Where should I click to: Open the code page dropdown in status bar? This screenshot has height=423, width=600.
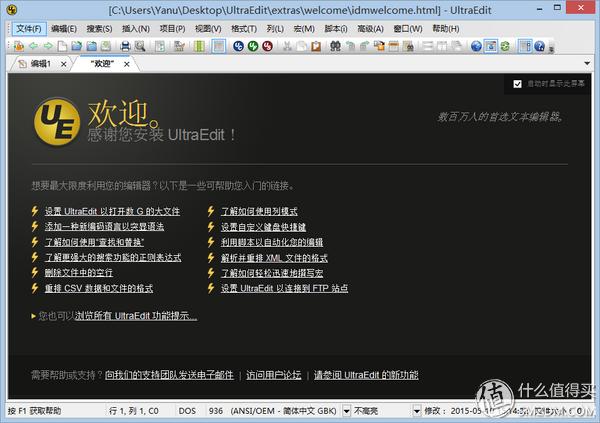346,411
